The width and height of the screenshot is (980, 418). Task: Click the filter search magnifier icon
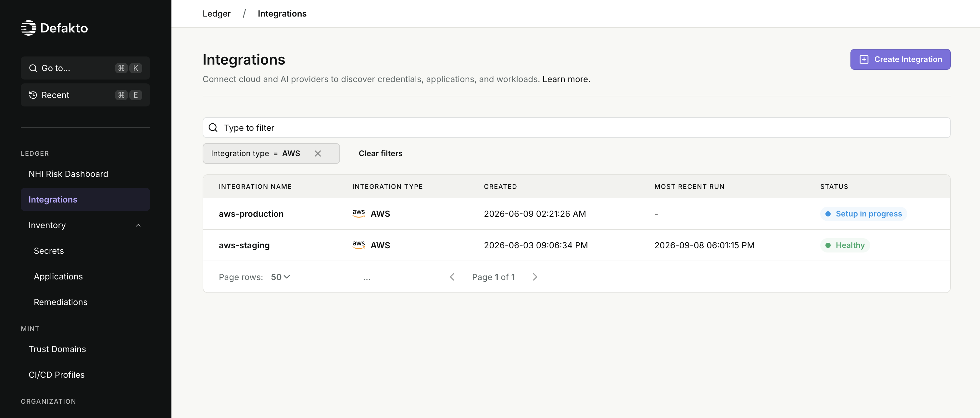pyautogui.click(x=213, y=128)
